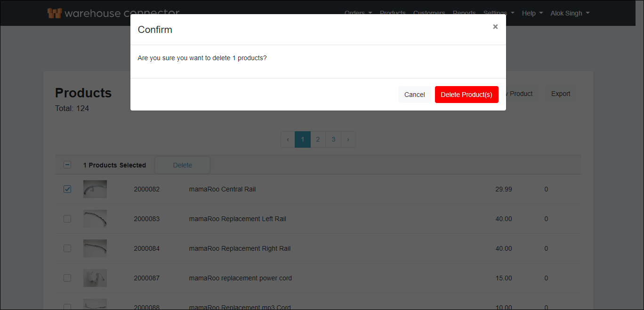Uncheck product 2000082
This screenshot has height=310, width=644.
click(x=67, y=189)
